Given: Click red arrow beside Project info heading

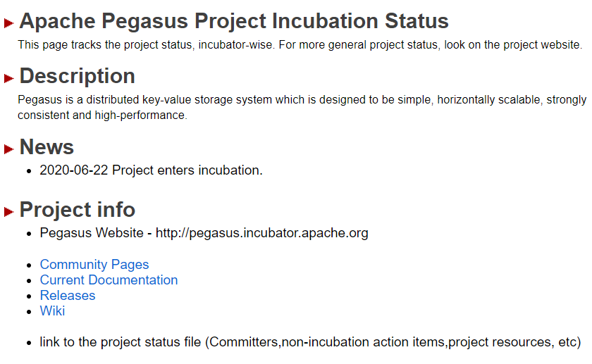Looking at the screenshot, I should click(9, 212).
